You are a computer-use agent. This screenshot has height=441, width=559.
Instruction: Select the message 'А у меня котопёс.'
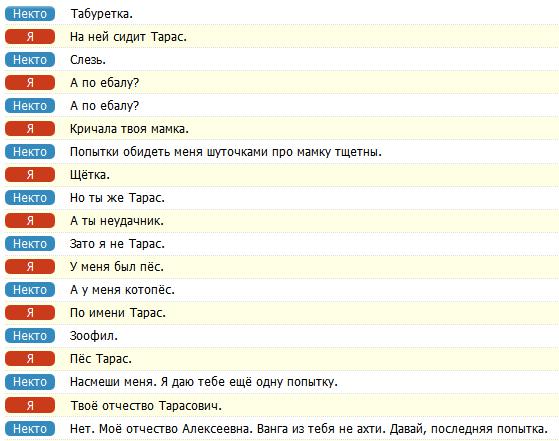pos(122,290)
